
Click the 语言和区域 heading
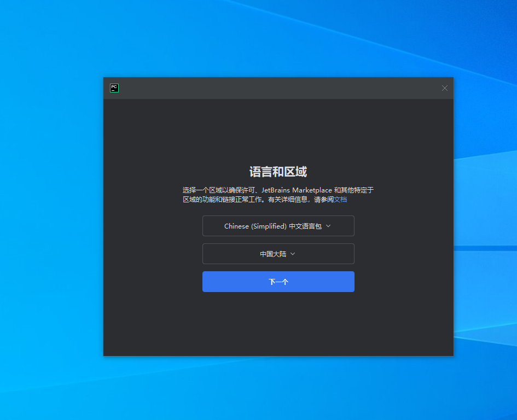[x=278, y=172]
